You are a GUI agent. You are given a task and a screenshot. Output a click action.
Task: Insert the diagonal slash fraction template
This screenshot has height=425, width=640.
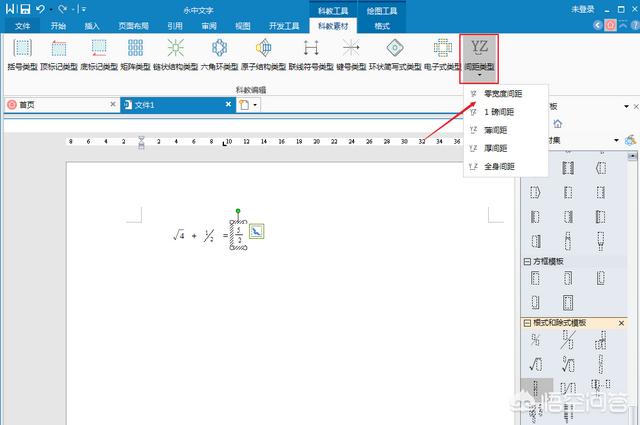568,340
